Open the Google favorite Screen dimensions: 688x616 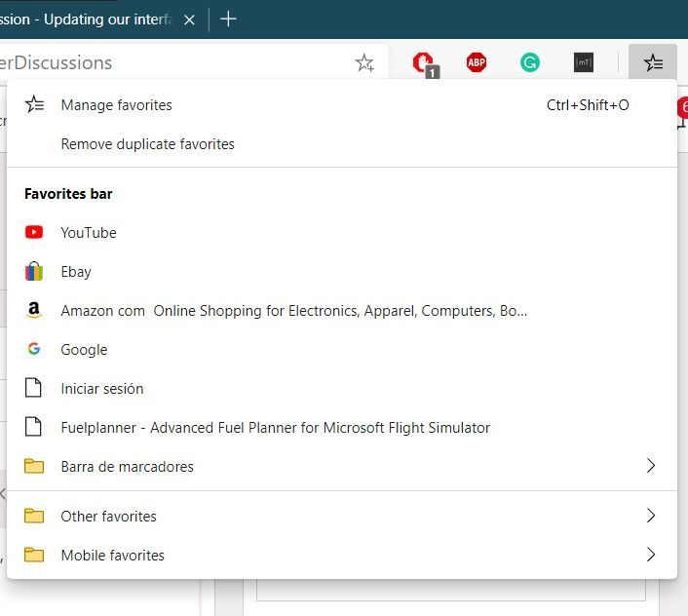342,350
